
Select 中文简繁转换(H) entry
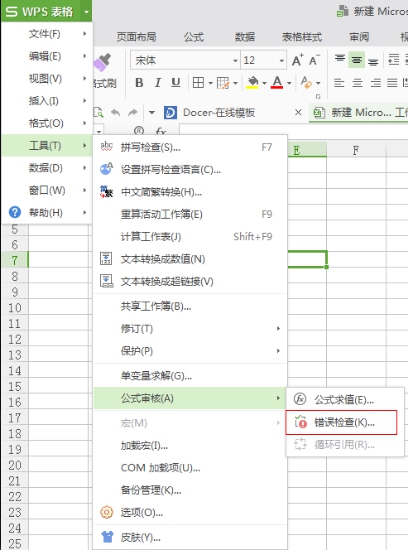pos(190,192)
